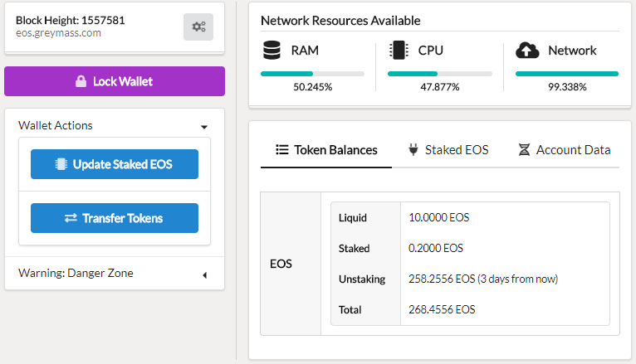Click the eos.greymass.com node address

click(58, 33)
